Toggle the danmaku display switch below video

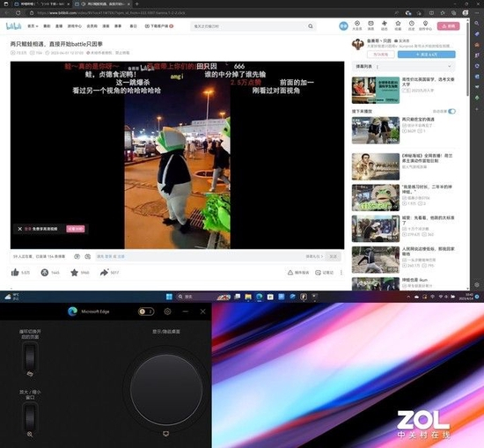(77, 257)
